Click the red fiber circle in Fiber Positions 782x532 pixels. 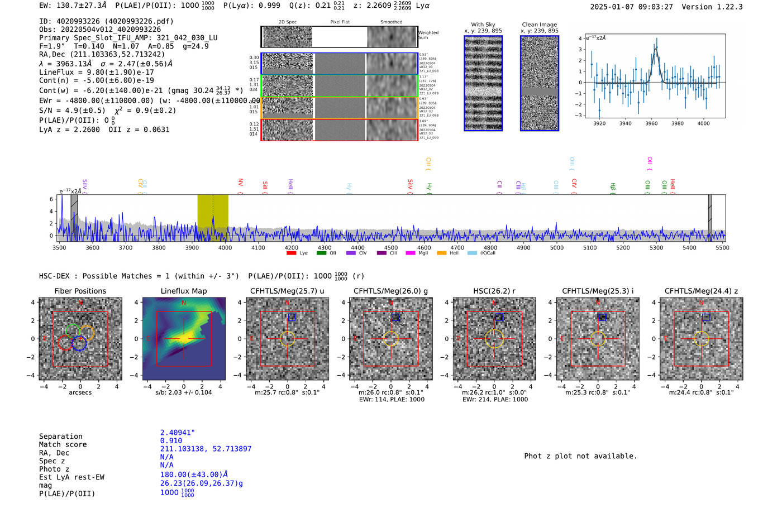click(65, 342)
